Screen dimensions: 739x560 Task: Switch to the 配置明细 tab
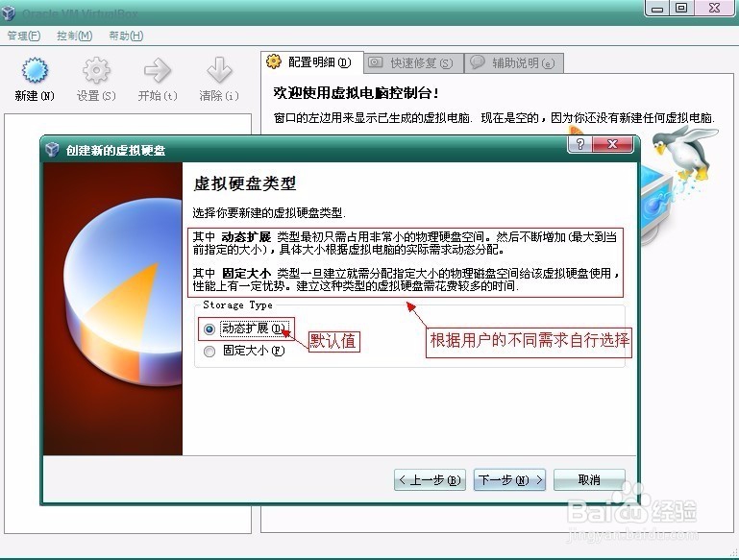[311, 62]
